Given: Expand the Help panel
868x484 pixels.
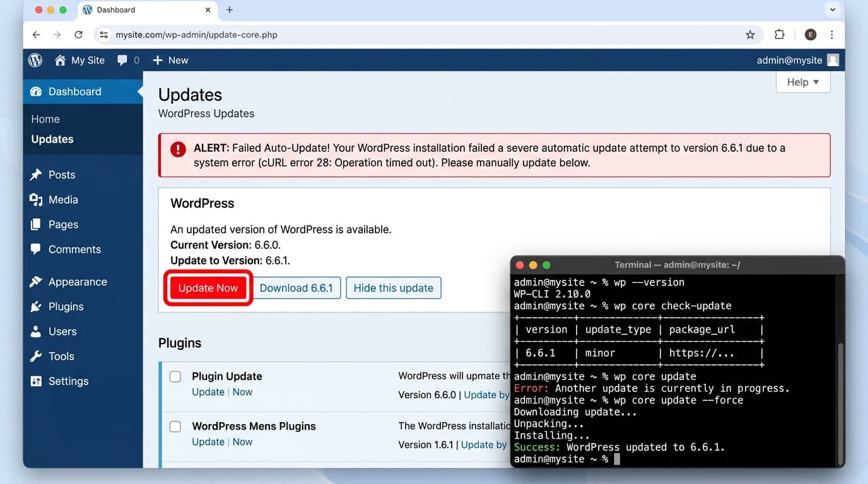Looking at the screenshot, I should pos(802,82).
